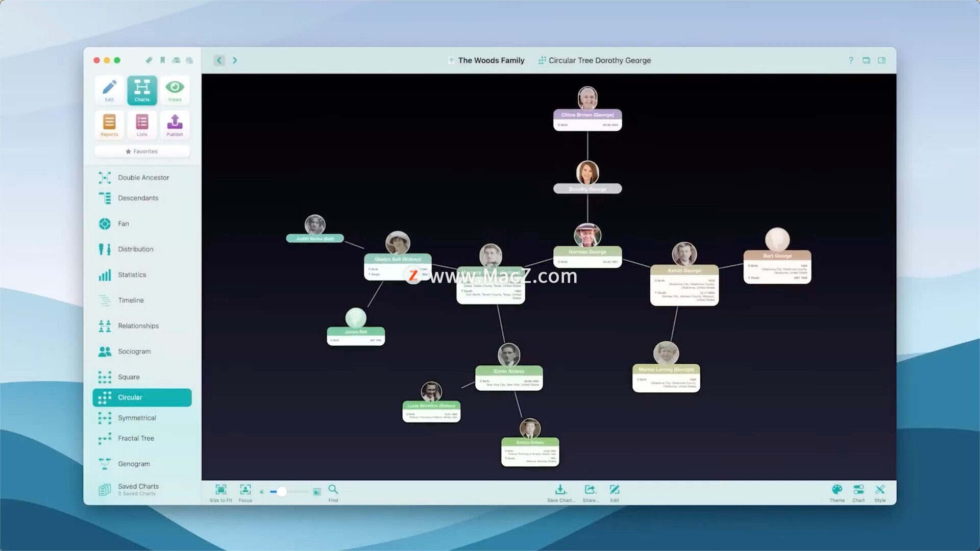Toggle window layout icon in title bar
This screenshot has height=551, width=980.
(x=866, y=60)
